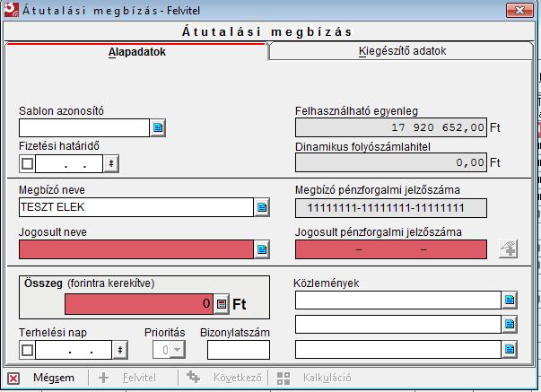Open the Fizetési határidő date picker
541x392 pixels.
coord(111,163)
